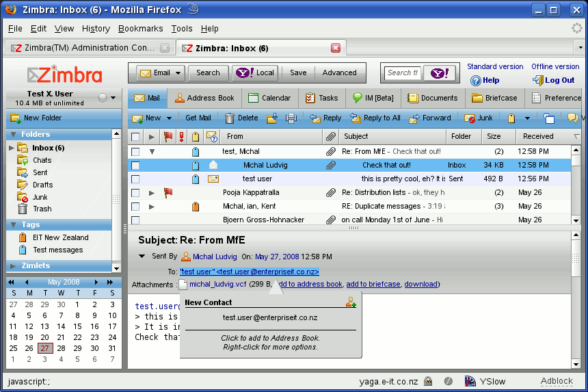Open the Chats folder
Image resolution: width=588 pixels, height=392 pixels.
42,160
